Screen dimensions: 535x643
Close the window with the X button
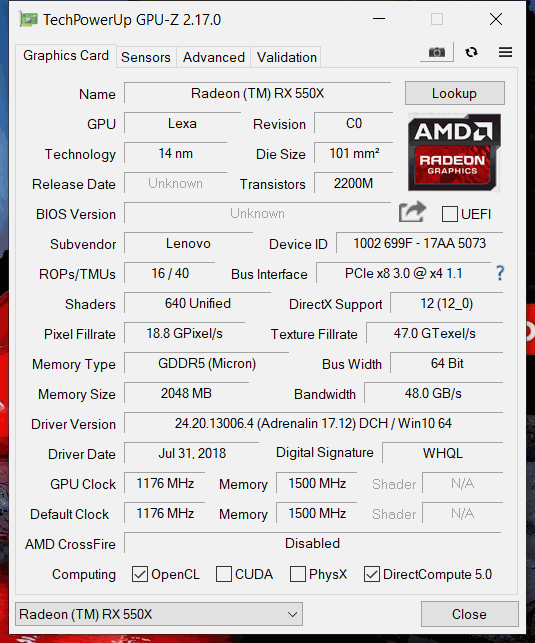(x=496, y=19)
